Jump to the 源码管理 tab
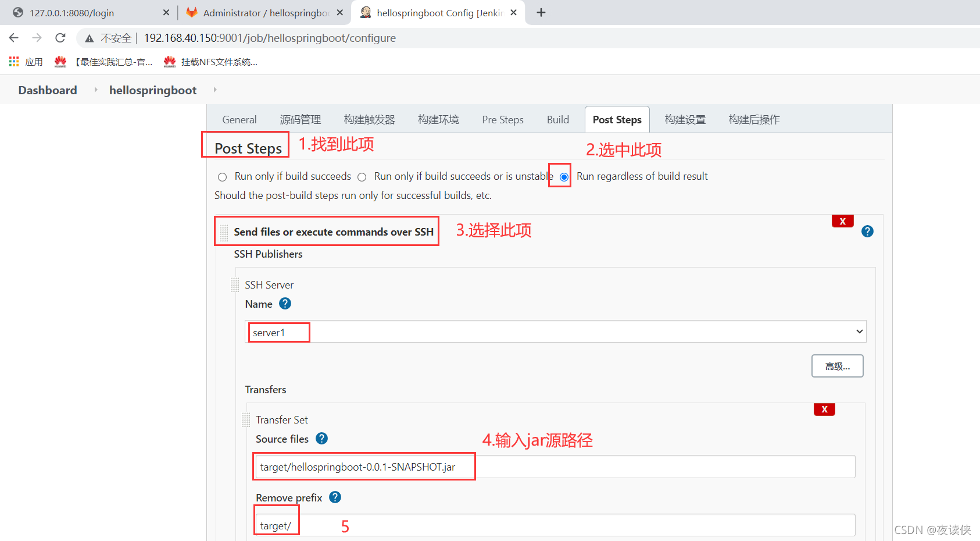Screen dimensions: 980x541 (301, 119)
